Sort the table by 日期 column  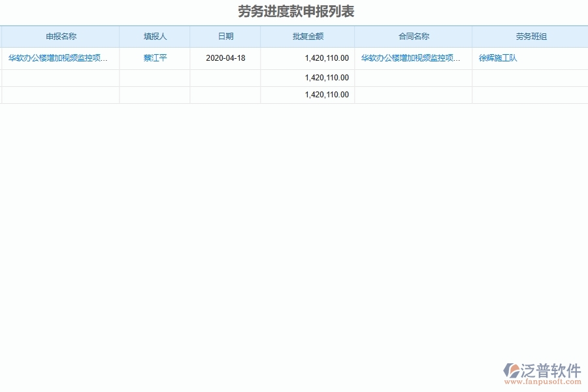[225, 37]
